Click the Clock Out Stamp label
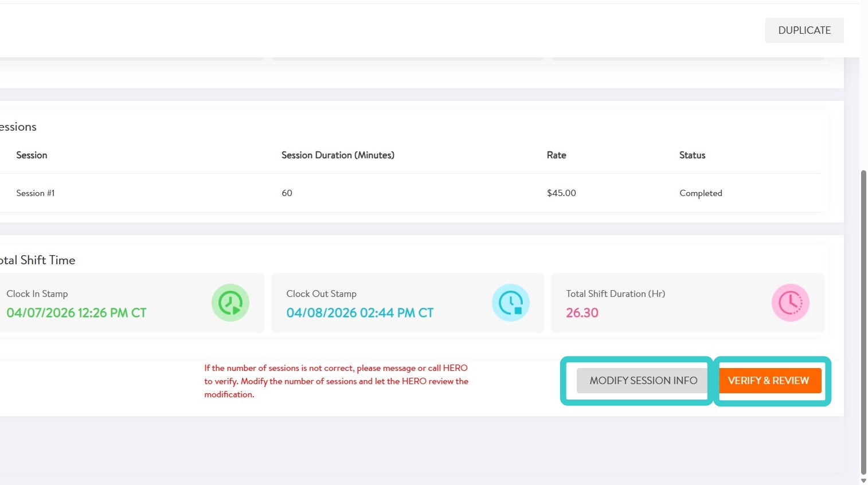The width and height of the screenshot is (868, 485). (x=322, y=294)
